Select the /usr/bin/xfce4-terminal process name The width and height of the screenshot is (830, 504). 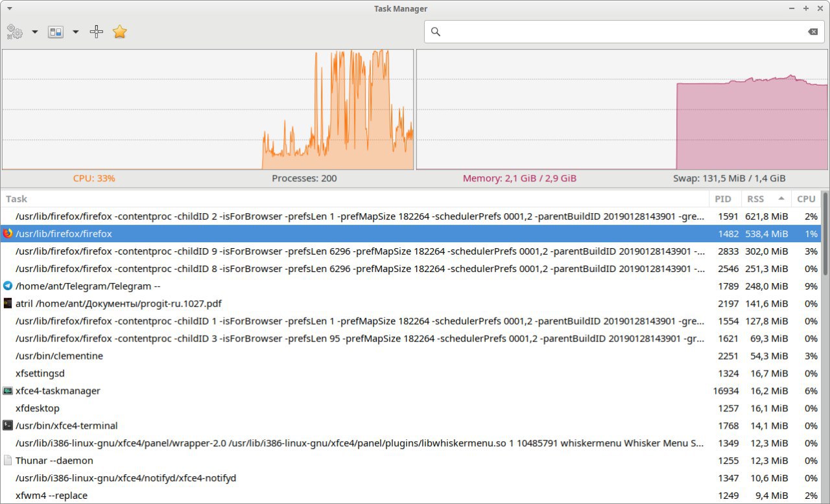coord(67,426)
